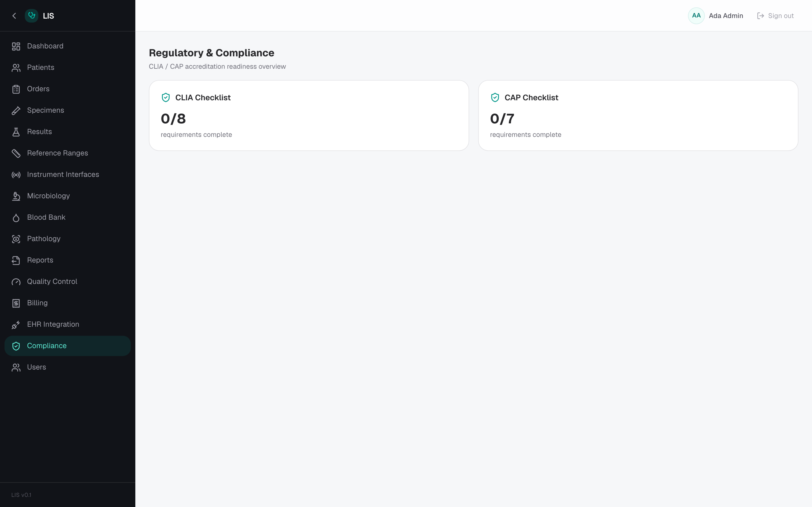Image resolution: width=812 pixels, height=507 pixels.
Task: Select the Microbiology microscope icon
Action: tap(16, 196)
